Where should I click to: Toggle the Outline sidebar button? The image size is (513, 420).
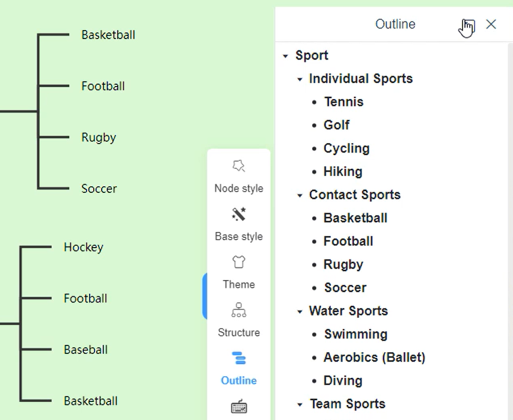[x=239, y=368]
